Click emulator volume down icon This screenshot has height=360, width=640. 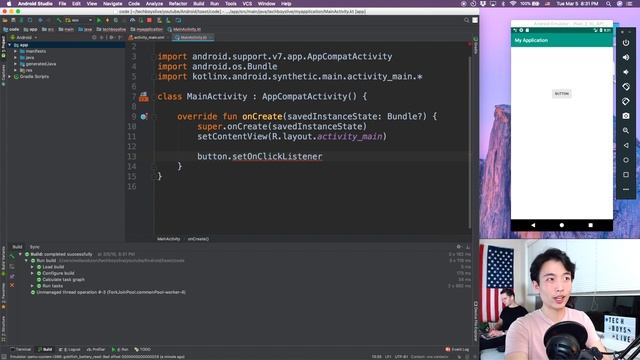(626, 72)
